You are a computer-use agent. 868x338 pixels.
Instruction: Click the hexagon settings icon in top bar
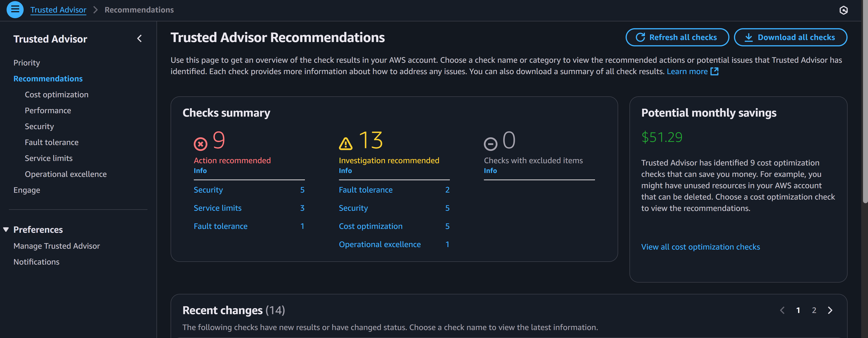click(843, 10)
